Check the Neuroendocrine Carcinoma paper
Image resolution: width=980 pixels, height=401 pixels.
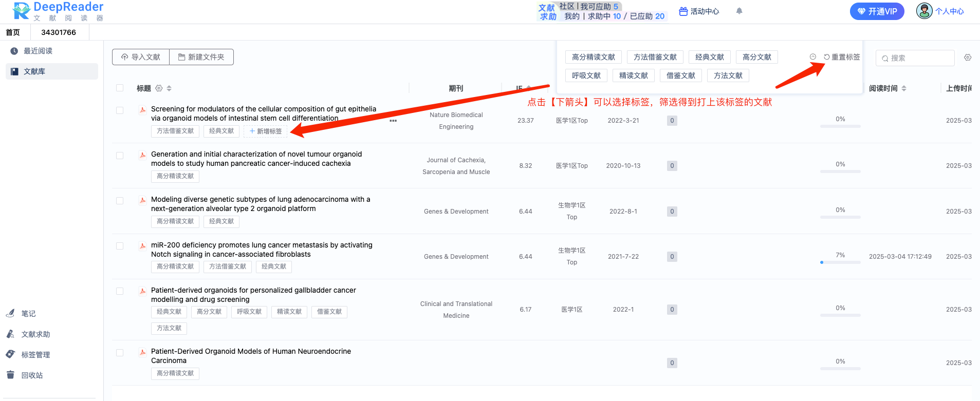[120, 353]
